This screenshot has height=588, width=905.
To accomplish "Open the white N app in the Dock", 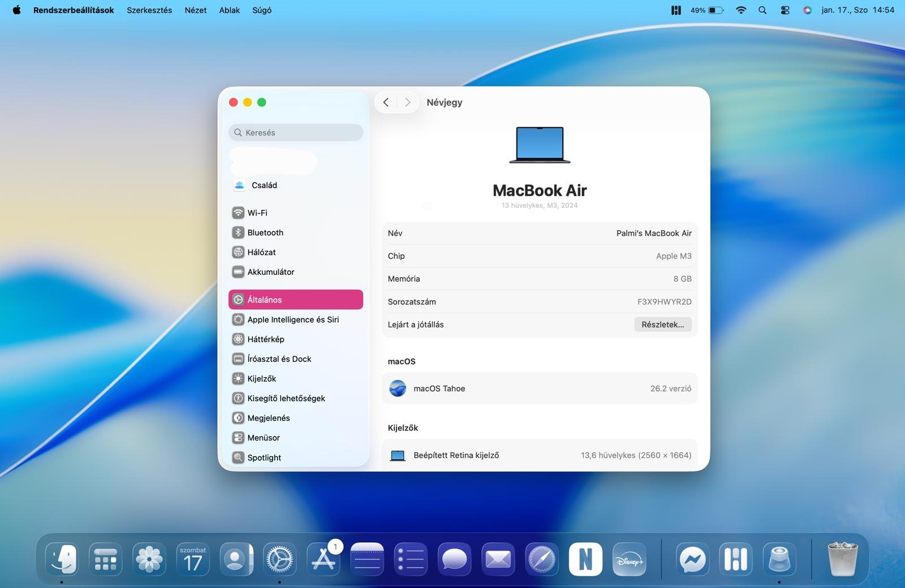I will click(585, 559).
